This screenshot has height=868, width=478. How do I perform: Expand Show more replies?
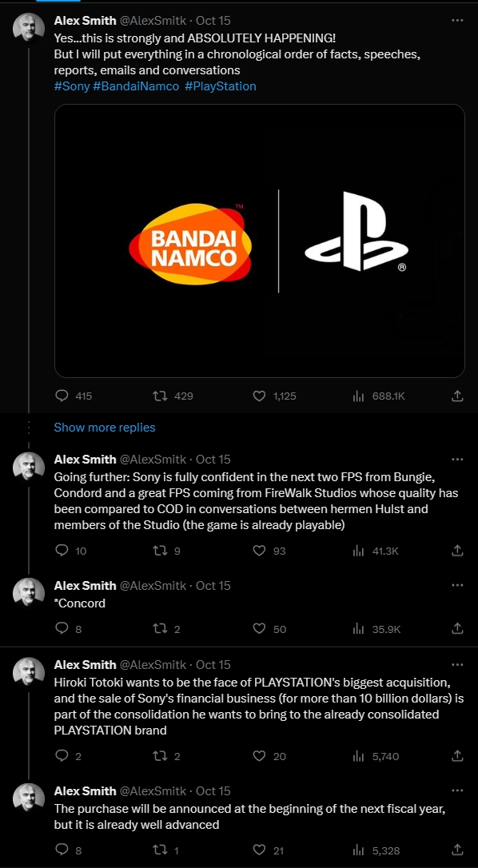pos(105,428)
